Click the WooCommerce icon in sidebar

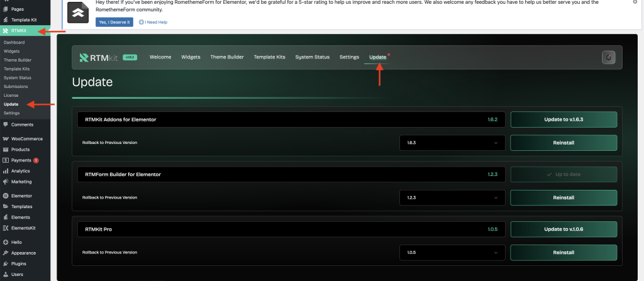click(x=5, y=139)
